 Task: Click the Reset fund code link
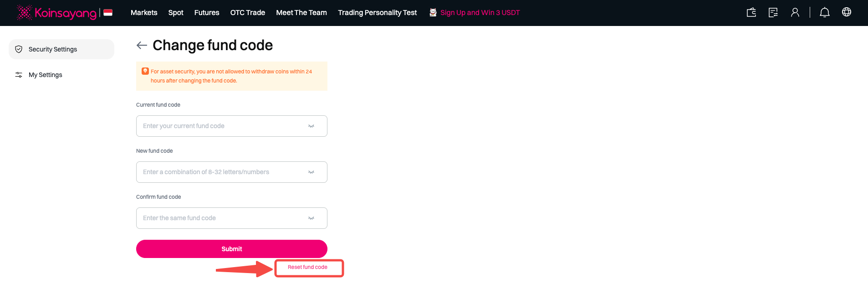(x=307, y=267)
